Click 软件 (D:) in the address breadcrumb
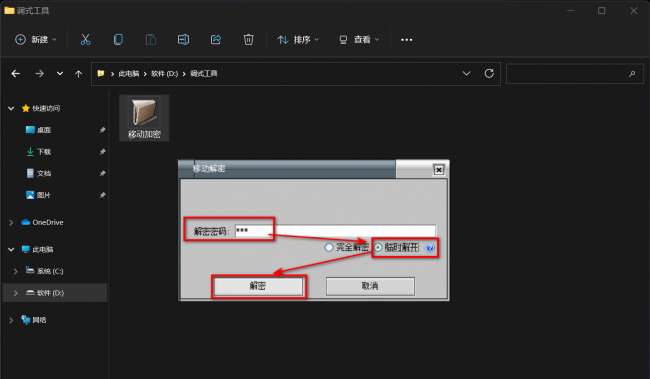 pyautogui.click(x=165, y=74)
